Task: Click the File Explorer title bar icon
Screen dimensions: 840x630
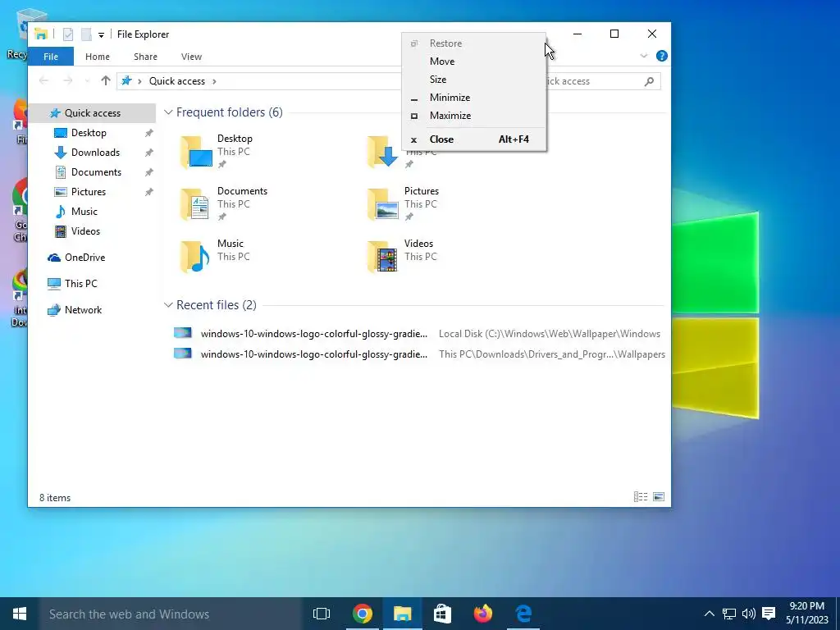Action: tap(41, 34)
